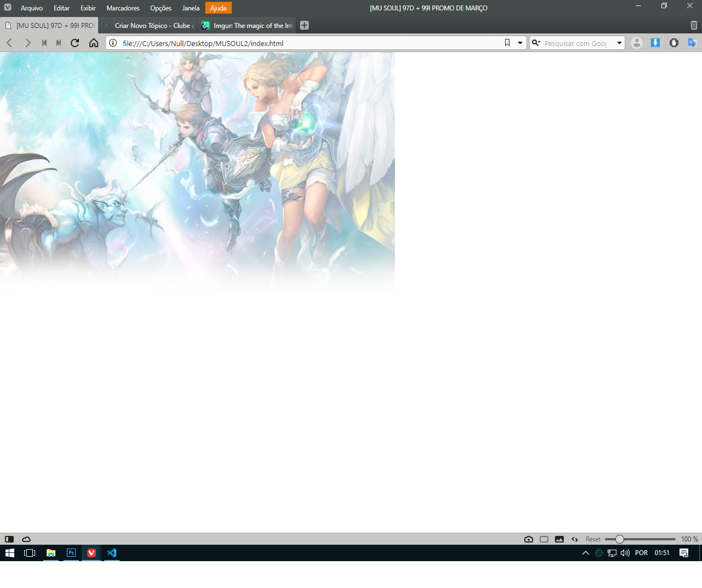The image size is (702, 588).
Task: Minimize the Vivaldi window
Action: tap(638, 6)
